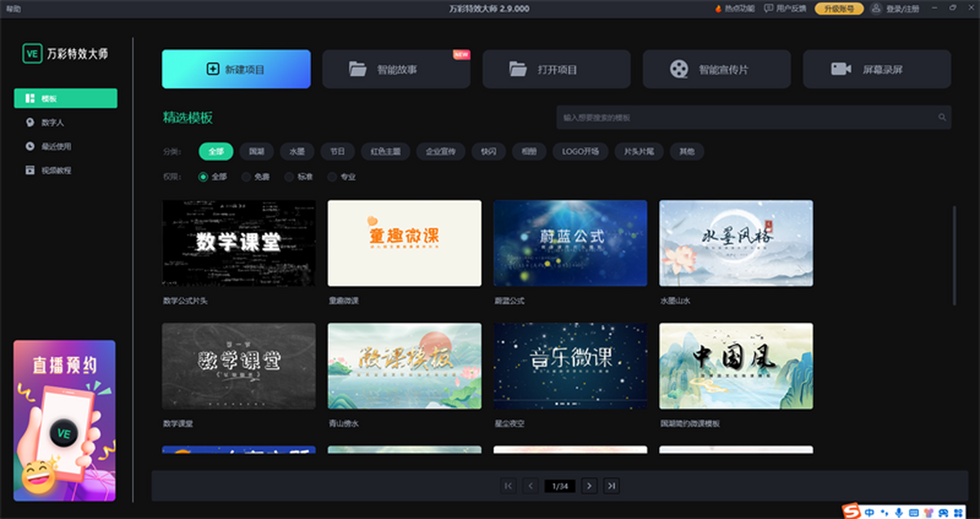The height and width of the screenshot is (519, 980).
Task: Choose the 专业 permission option
Action: pyautogui.click(x=331, y=176)
